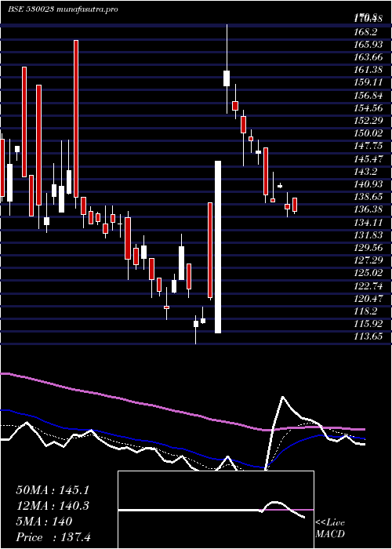Click the 5MA : 140 readout
This screenshot has height=549, width=392.
coord(44,522)
